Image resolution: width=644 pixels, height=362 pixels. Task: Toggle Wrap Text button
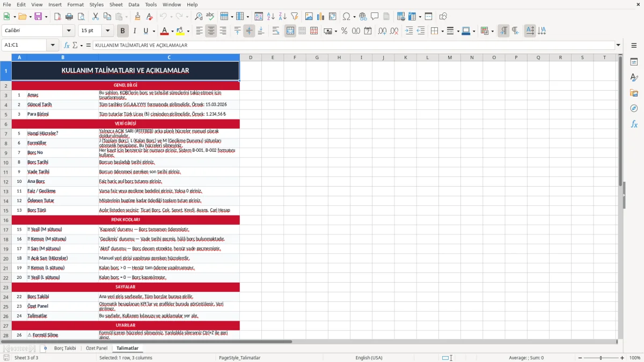click(x=276, y=31)
